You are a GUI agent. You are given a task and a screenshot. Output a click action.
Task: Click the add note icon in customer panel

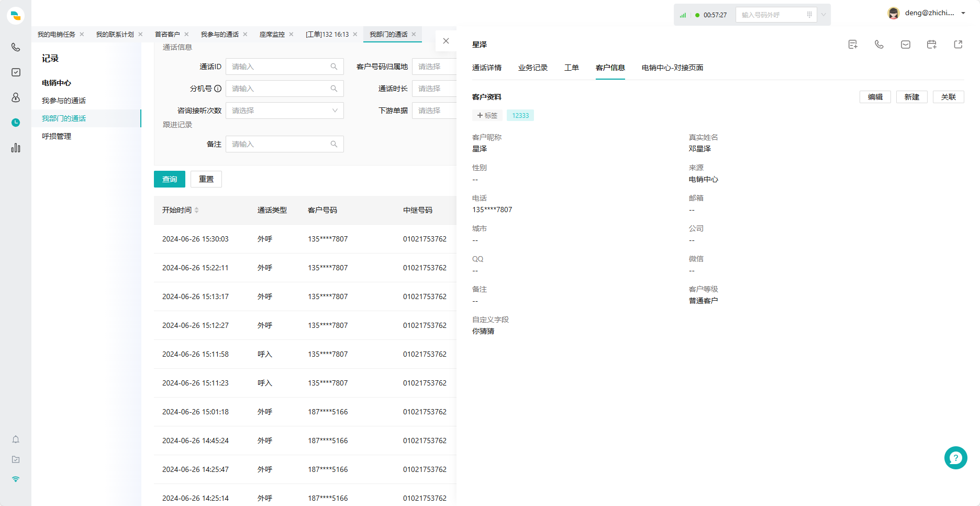tap(853, 45)
